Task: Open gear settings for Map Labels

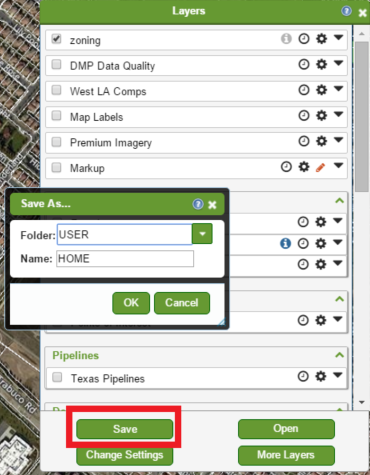Action: [x=321, y=115]
